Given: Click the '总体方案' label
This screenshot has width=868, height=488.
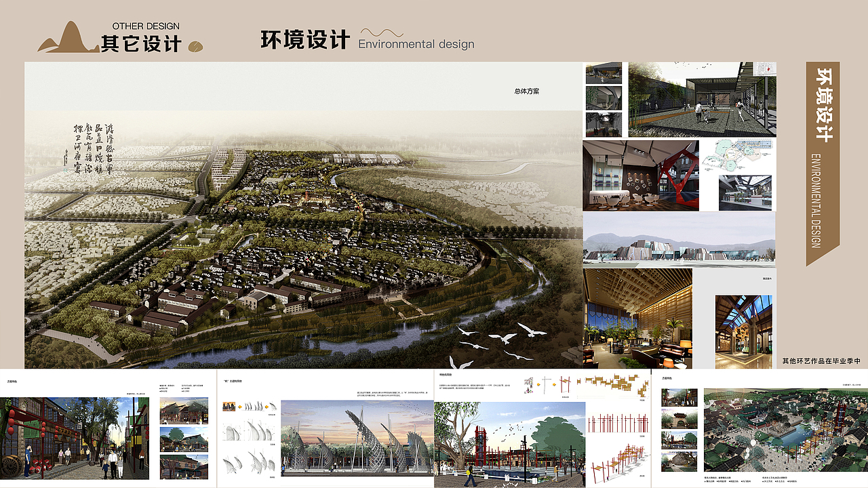Looking at the screenshot, I should click(x=527, y=91).
